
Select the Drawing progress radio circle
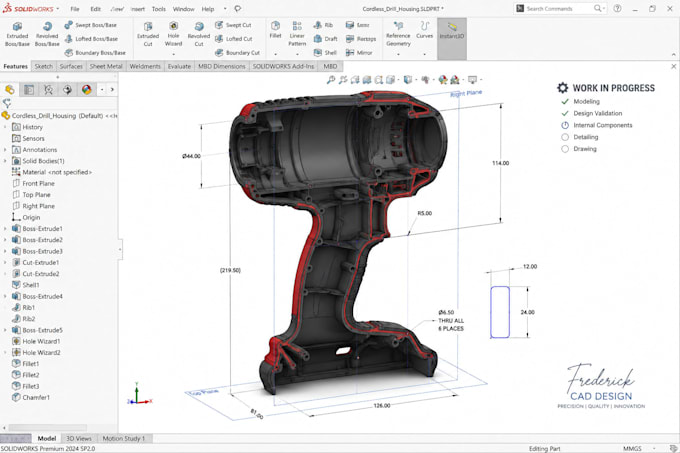point(565,149)
